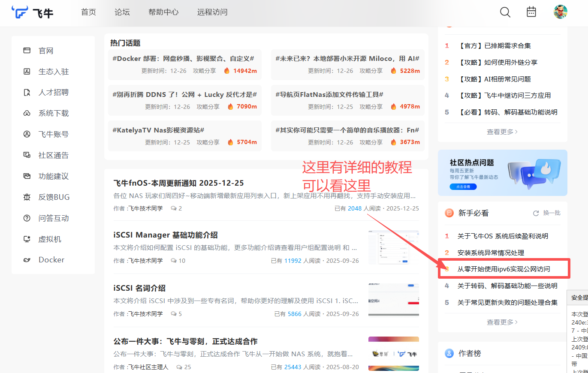Viewport: 588px width, 373px height.
Task: Open 【攻略】如何使用外链分享
Action: tap(498, 62)
